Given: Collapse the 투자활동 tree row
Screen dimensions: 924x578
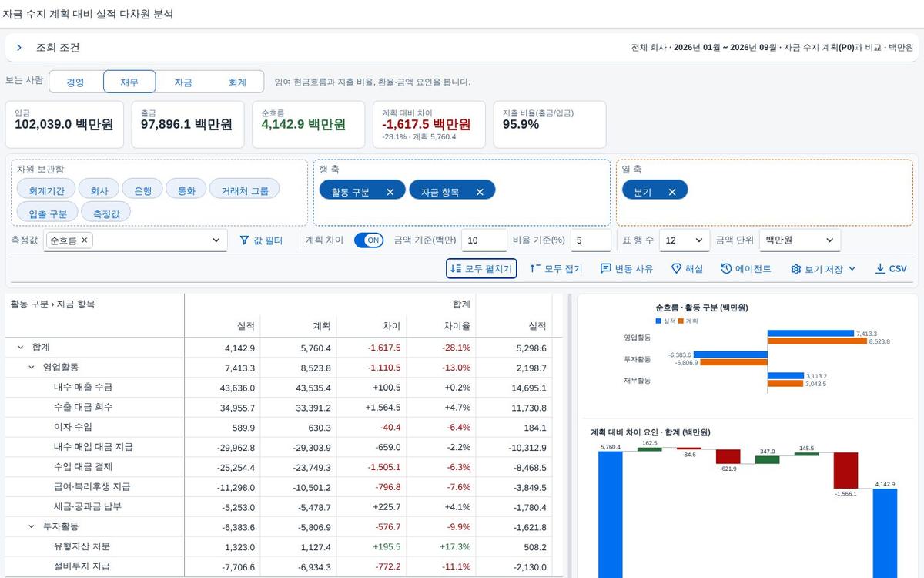Looking at the screenshot, I should point(32,526).
